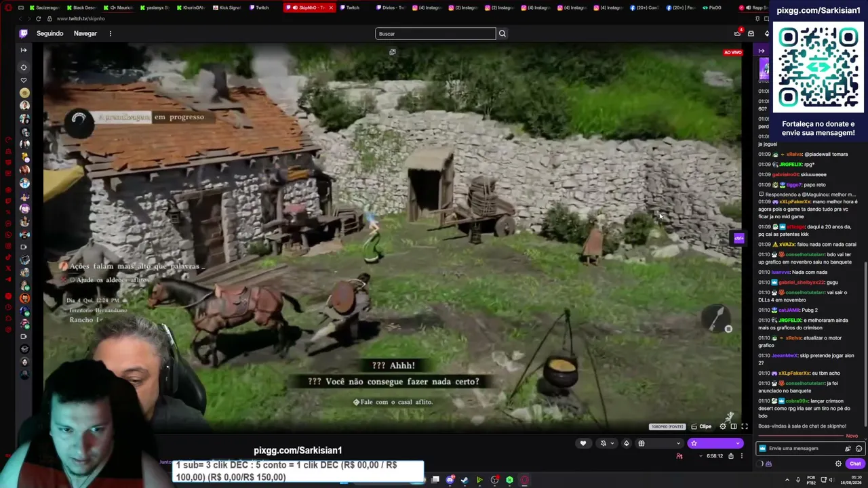Screen dimensions: 868x488
Task: Click the side-panel icon at the top of the video
Action: (393, 52)
